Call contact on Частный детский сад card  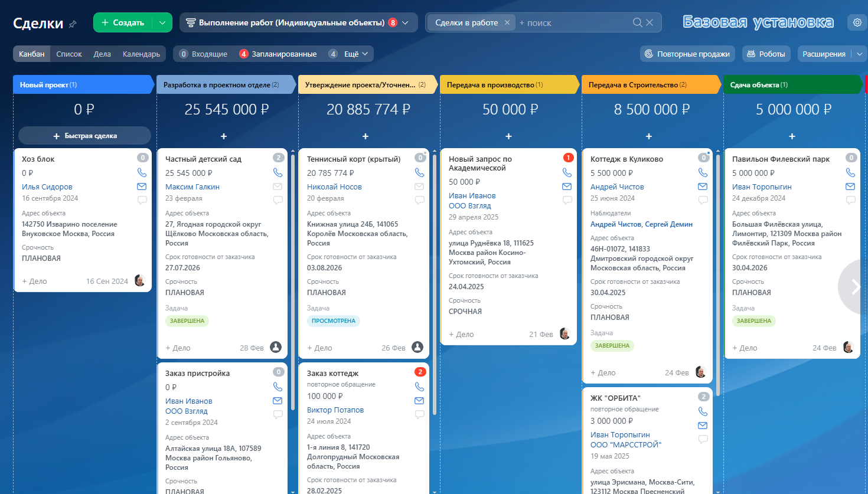point(278,172)
